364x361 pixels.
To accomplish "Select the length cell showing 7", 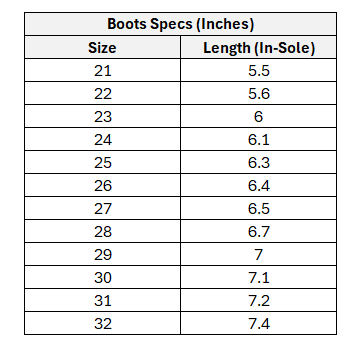I will (x=258, y=254).
